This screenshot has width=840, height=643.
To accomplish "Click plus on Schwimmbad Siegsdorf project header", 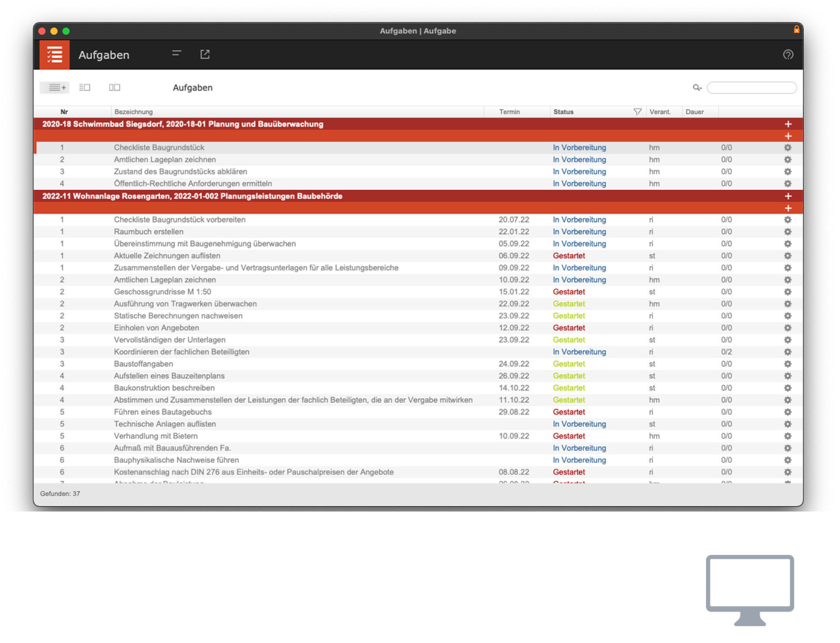I will point(788,124).
